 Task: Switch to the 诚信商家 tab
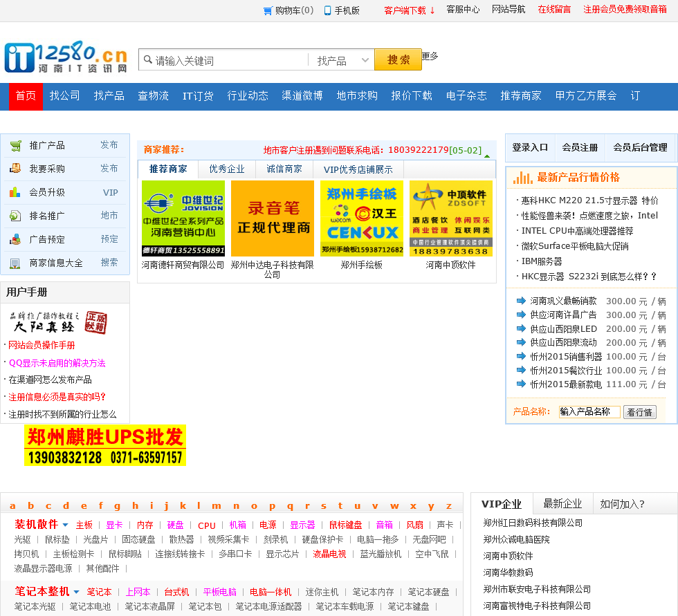pos(284,169)
